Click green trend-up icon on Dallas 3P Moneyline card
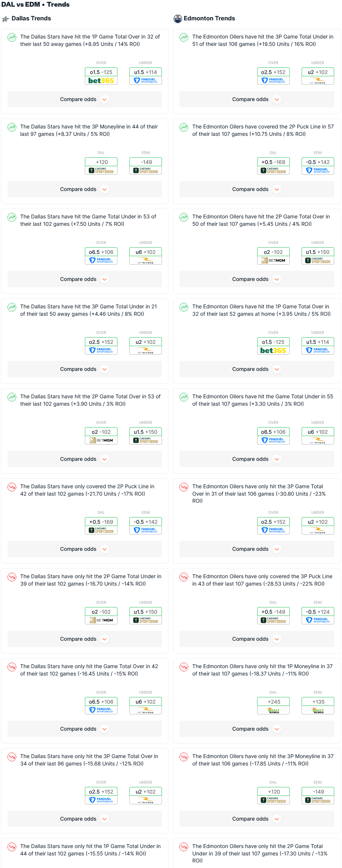This screenshot has width=342, height=868. (x=12, y=127)
